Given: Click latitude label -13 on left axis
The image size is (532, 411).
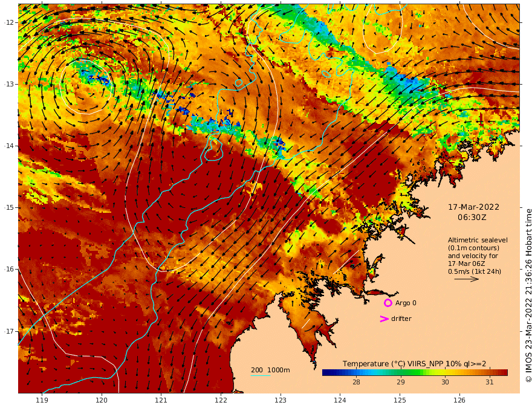Looking at the screenshot, I should click(x=9, y=84).
